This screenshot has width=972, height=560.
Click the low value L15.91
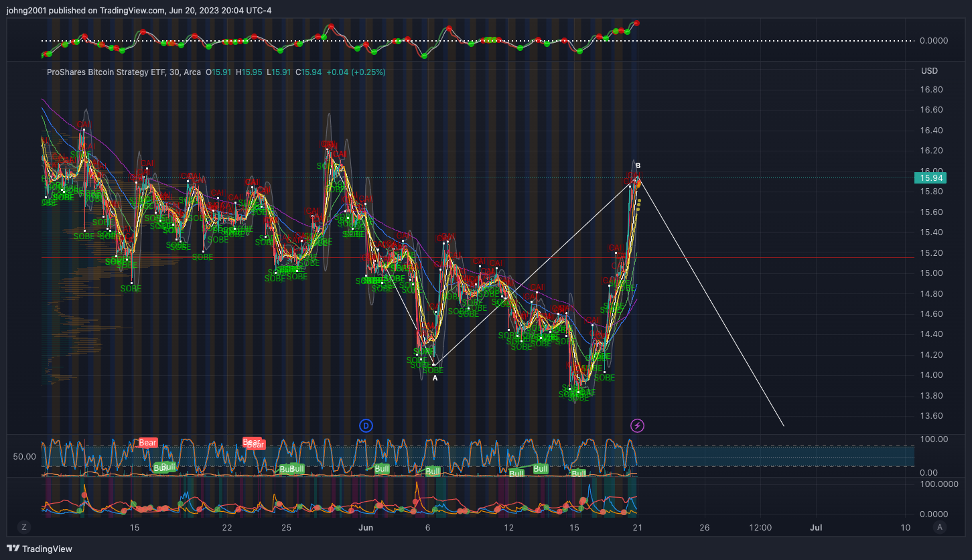tap(278, 72)
